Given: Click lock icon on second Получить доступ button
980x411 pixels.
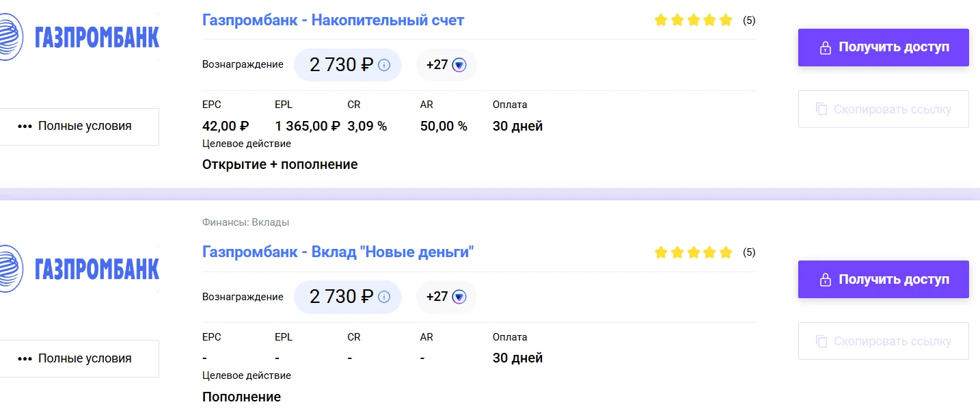Looking at the screenshot, I should [825, 280].
